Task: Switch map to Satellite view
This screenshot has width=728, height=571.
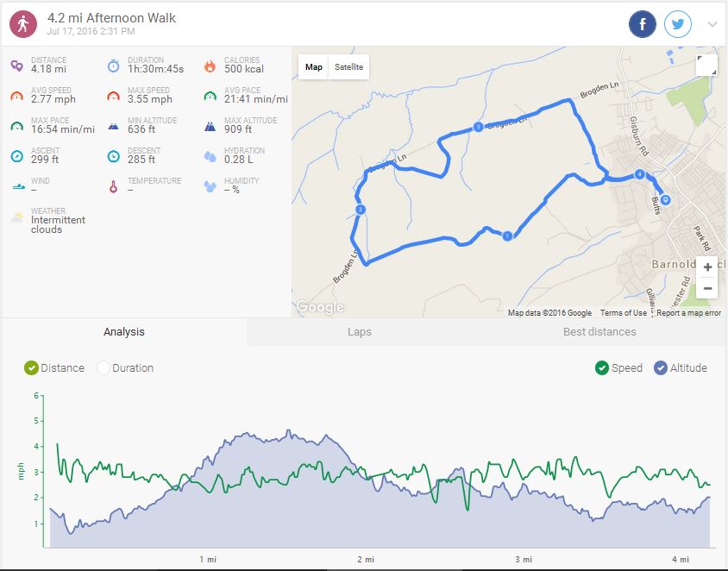Action: (348, 67)
